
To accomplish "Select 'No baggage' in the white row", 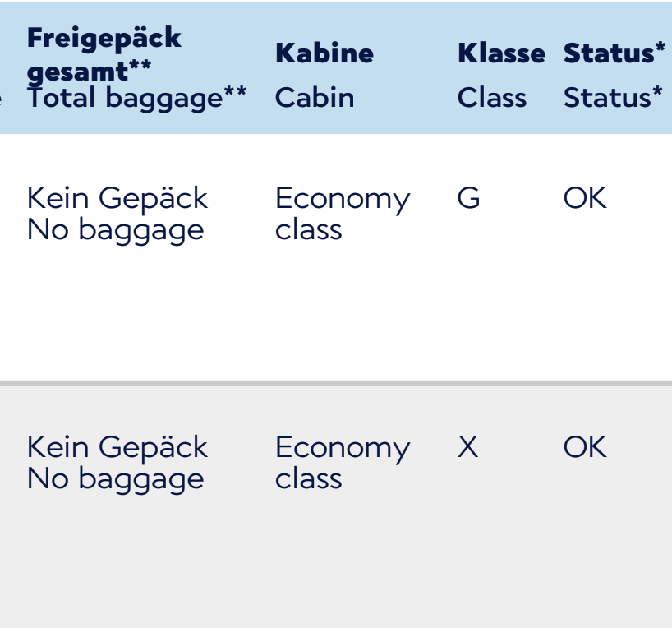I will 115,229.
